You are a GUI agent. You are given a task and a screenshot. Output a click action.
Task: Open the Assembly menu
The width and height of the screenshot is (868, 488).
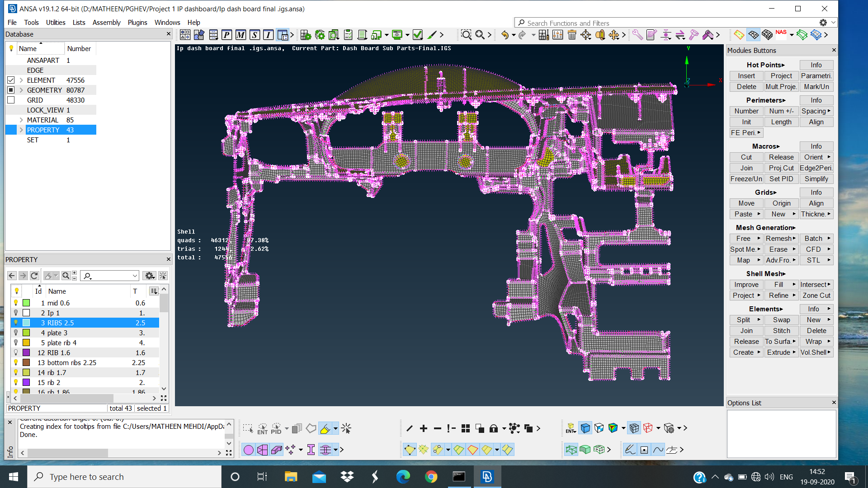tap(107, 22)
